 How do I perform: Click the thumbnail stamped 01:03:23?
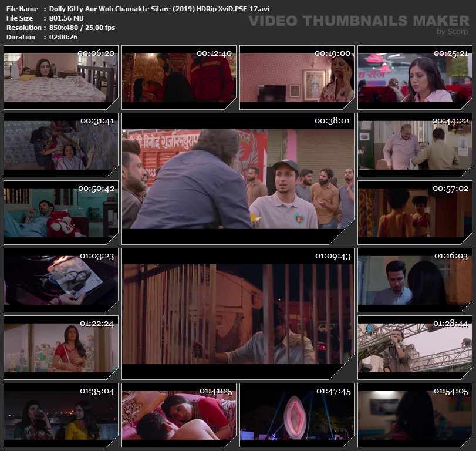[x=60, y=280]
